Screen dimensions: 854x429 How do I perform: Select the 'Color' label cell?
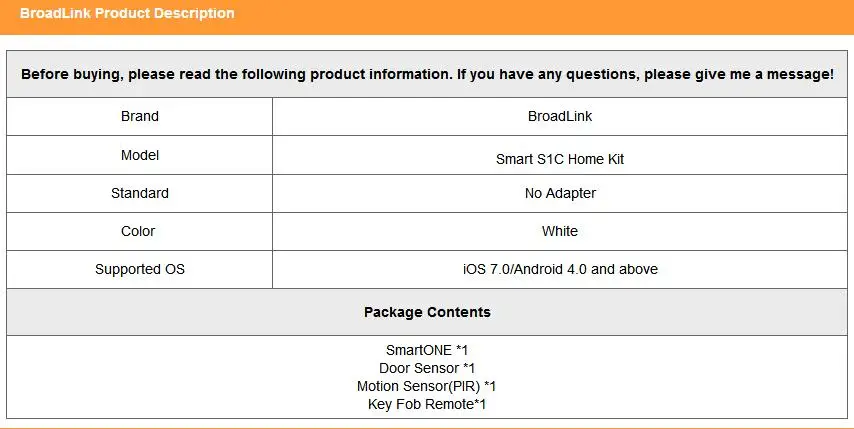(138, 231)
